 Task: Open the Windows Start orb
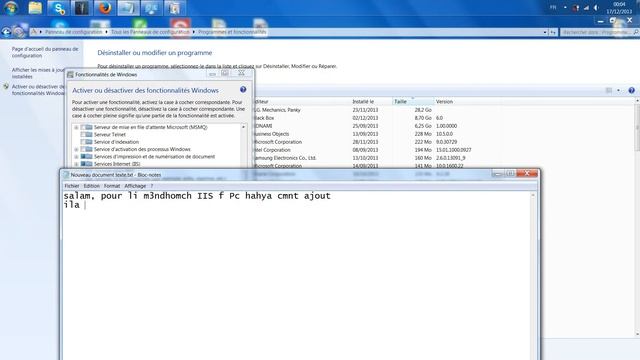click(x=11, y=8)
